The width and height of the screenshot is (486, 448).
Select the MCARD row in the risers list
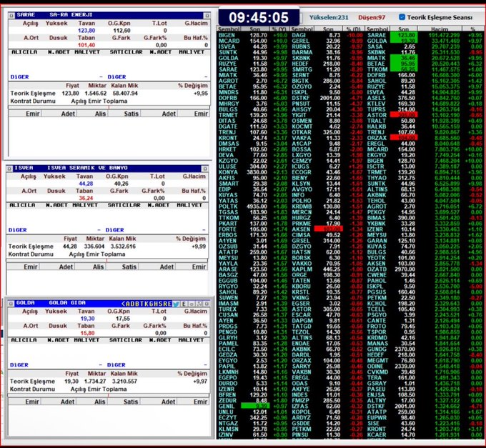253,41
